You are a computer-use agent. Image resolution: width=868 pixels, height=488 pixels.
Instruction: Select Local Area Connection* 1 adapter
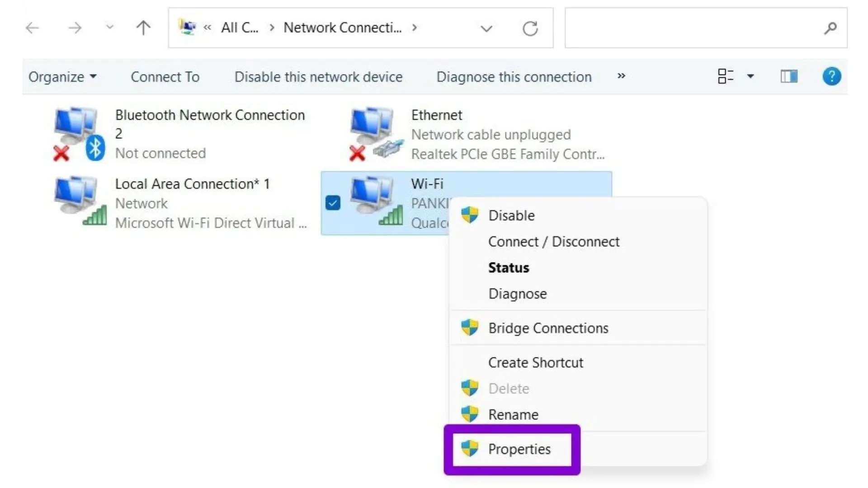(x=192, y=184)
